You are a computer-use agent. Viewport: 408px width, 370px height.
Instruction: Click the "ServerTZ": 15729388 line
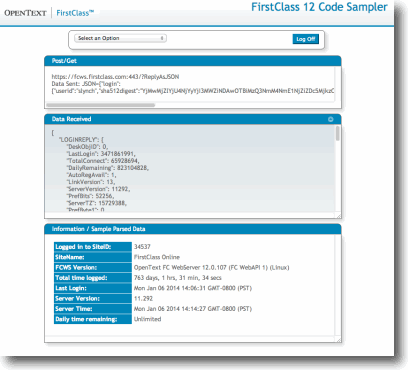(97, 203)
